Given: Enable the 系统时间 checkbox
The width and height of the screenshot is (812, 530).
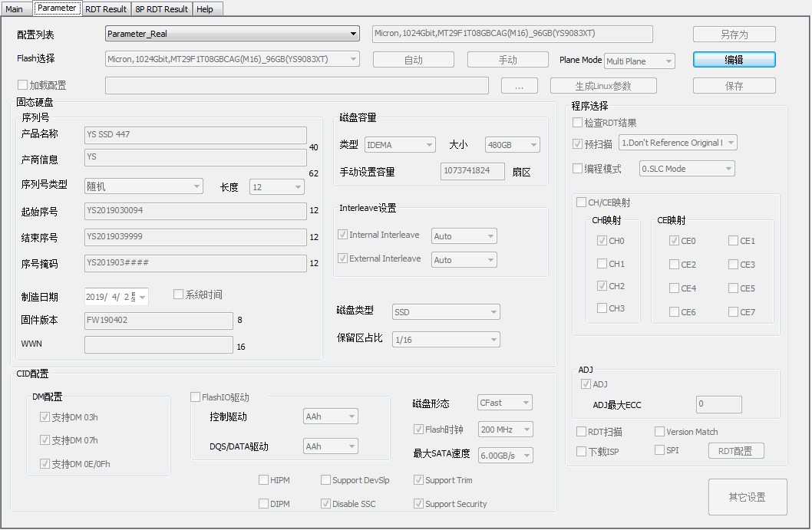Looking at the screenshot, I should (x=178, y=295).
